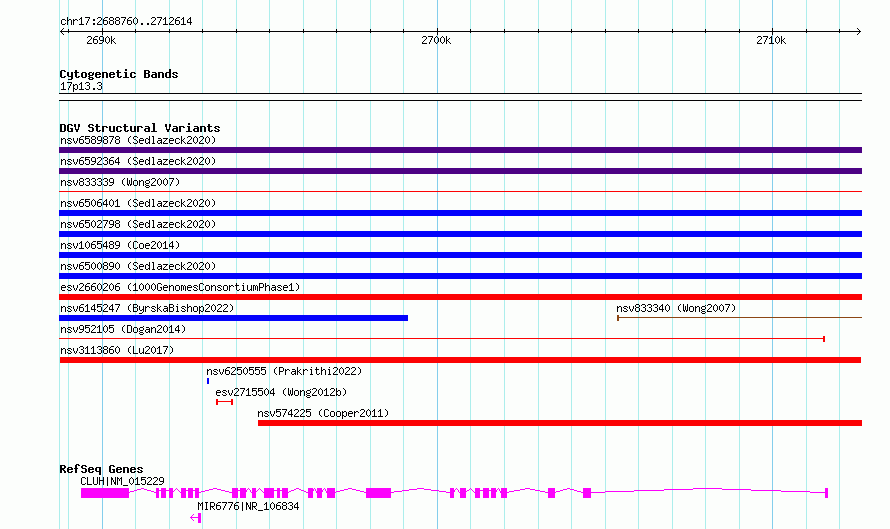890x529 pixels.
Task: Select the short blue nsv6145247 variant bar
Action: [233, 318]
